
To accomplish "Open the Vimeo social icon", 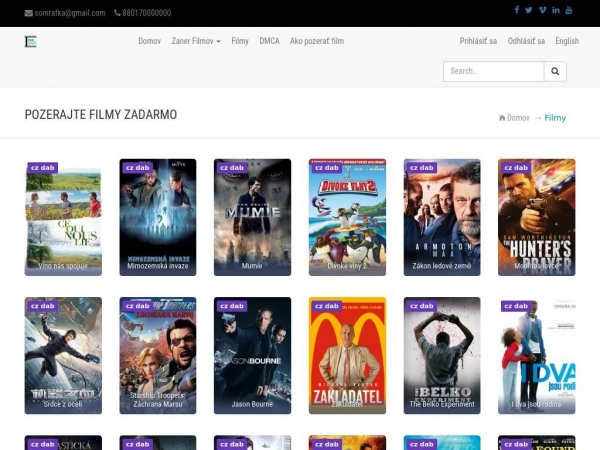I will pyautogui.click(x=542, y=10).
